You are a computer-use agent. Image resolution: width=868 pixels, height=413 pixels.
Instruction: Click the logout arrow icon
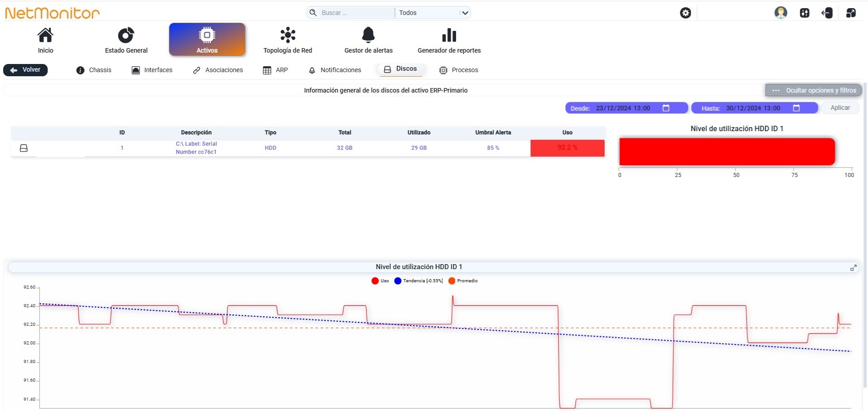(827, 13)
